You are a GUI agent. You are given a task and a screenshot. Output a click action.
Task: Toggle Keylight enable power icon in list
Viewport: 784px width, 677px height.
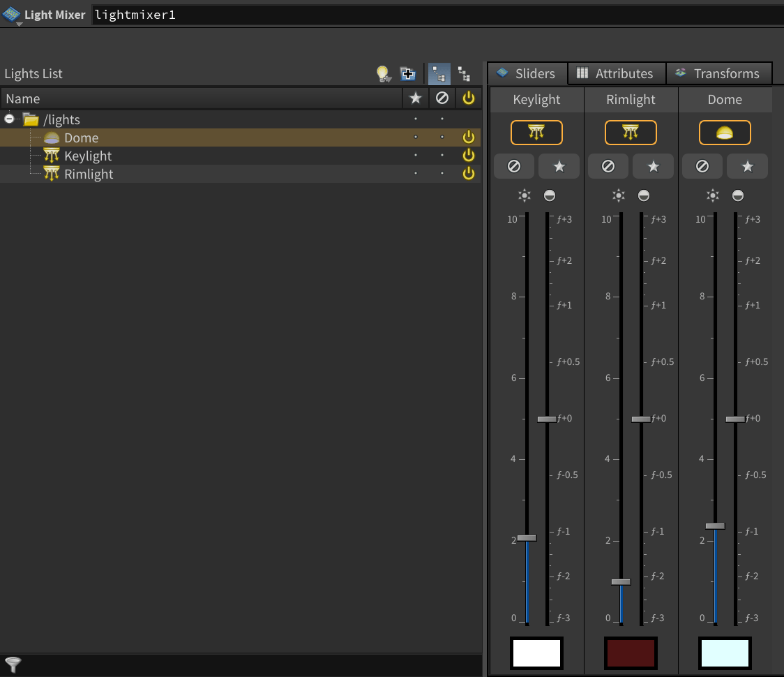[469, 156]
